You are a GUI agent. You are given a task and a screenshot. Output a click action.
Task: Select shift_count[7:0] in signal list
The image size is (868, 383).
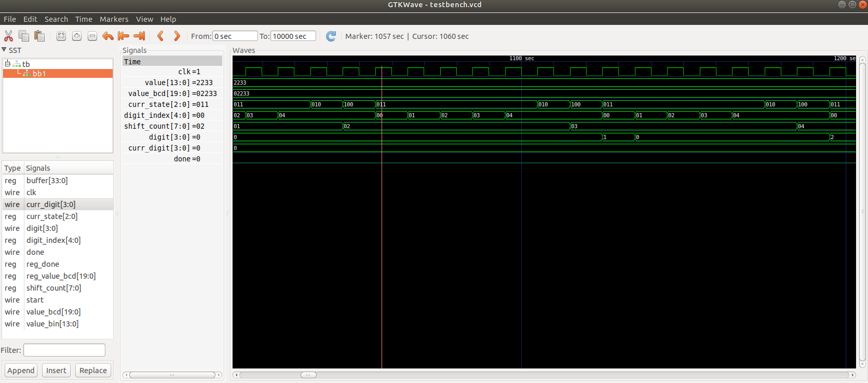58,288
